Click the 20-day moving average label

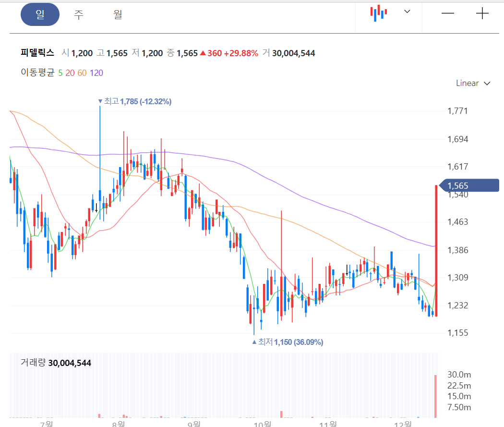(x=70, y=73)
